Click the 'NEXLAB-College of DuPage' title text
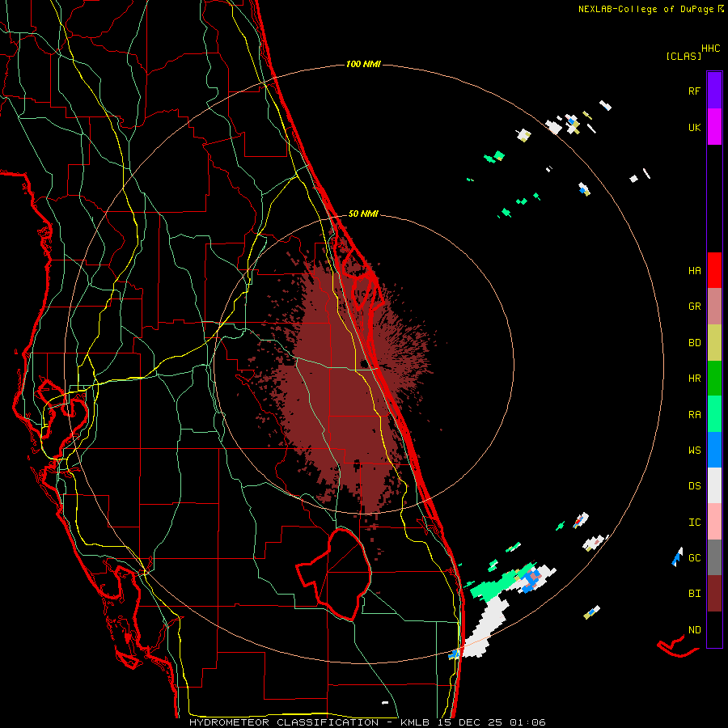This screenshot has width=728, height=728. [645, 9]
